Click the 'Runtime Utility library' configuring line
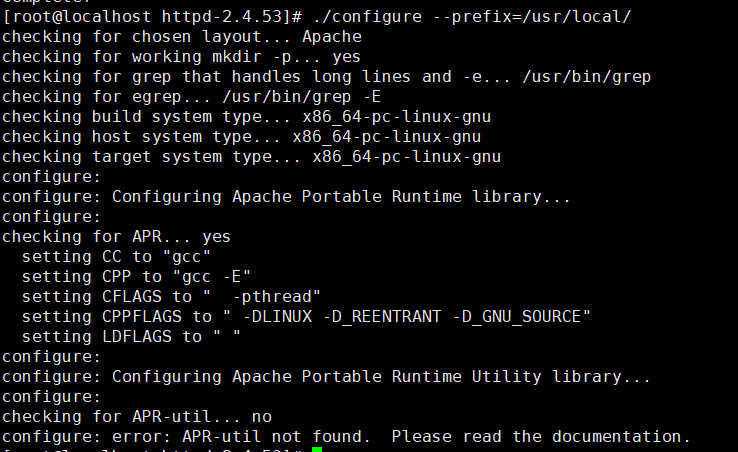Viewport: 738px width, 452px height. point(326,377)
